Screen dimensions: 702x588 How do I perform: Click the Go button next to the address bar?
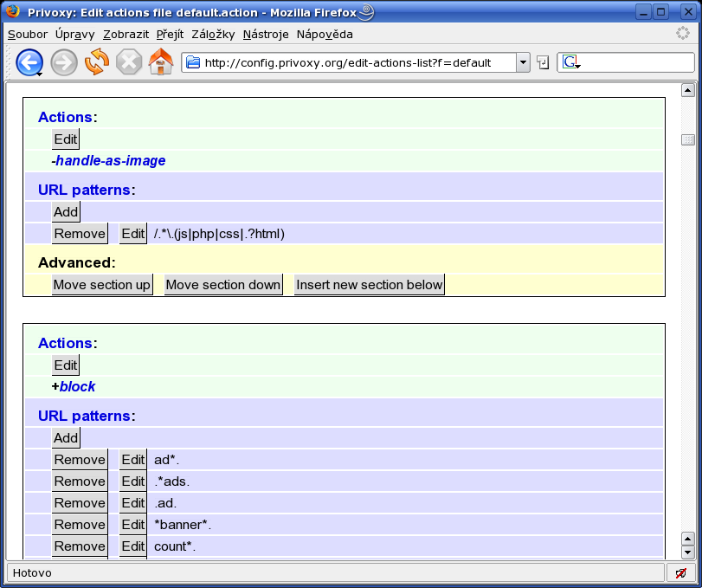pos(543,62)
